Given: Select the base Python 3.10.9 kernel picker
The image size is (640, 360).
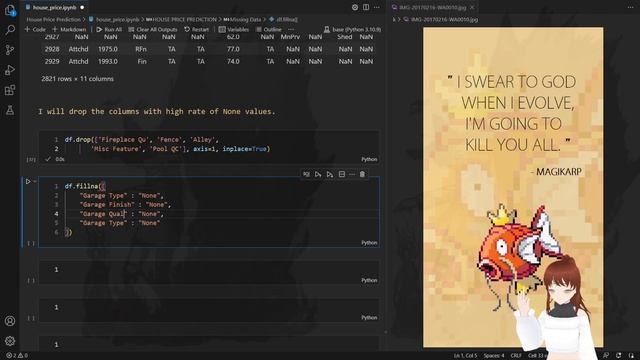Looking at the screenshot, I should coord(352,29).
